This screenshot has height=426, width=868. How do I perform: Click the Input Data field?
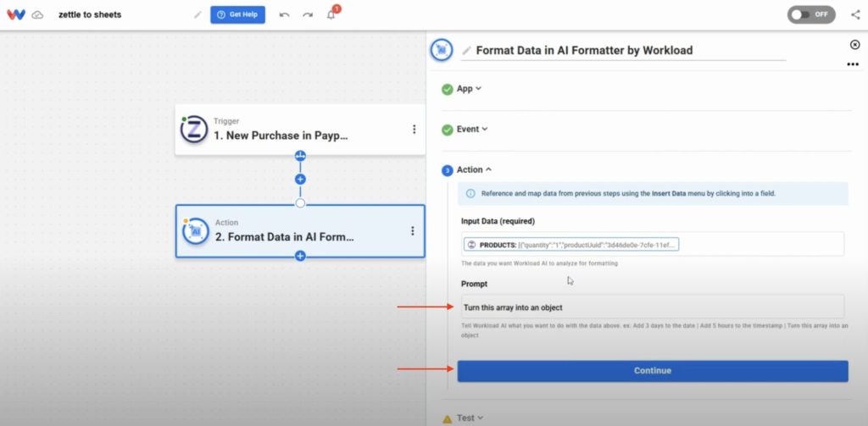[653, 244]
